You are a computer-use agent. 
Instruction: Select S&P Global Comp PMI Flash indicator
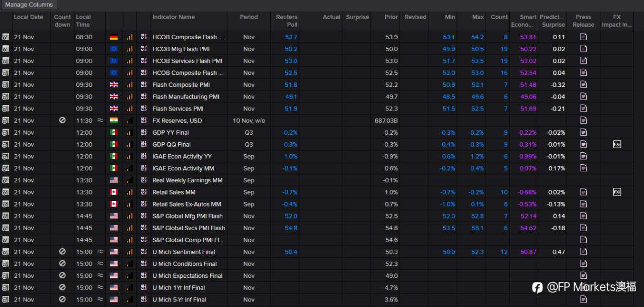(188, 240)
